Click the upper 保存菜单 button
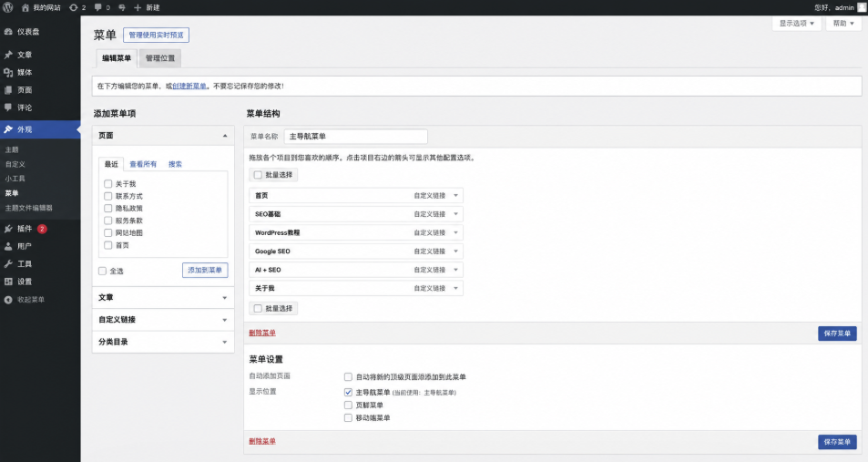The width and height of the screenshot is (868, 462). (x=837, y=334)
